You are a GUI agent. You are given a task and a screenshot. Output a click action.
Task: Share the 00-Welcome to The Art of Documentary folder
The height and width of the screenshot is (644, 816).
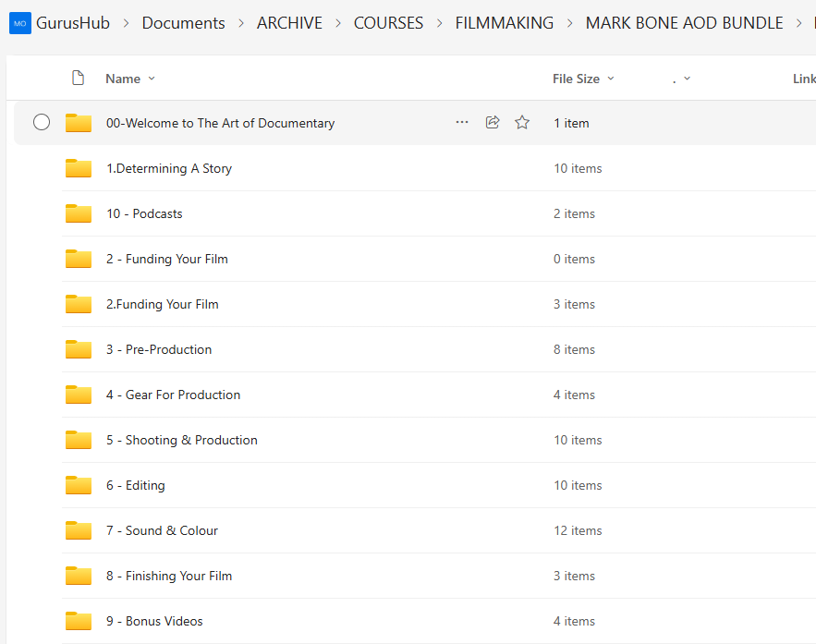pos(493,123)
